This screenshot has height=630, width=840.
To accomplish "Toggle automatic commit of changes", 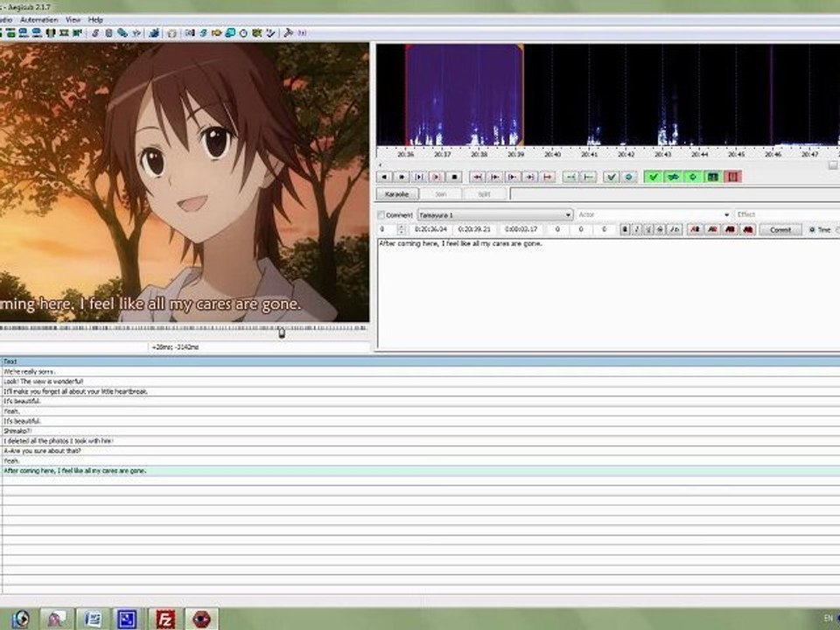I will 653,177.
